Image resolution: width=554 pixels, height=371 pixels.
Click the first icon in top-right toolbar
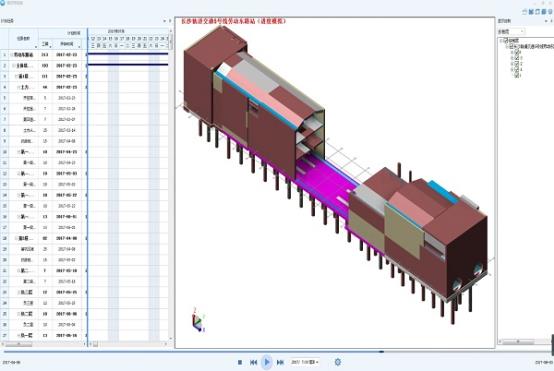(x=525, y=12)
